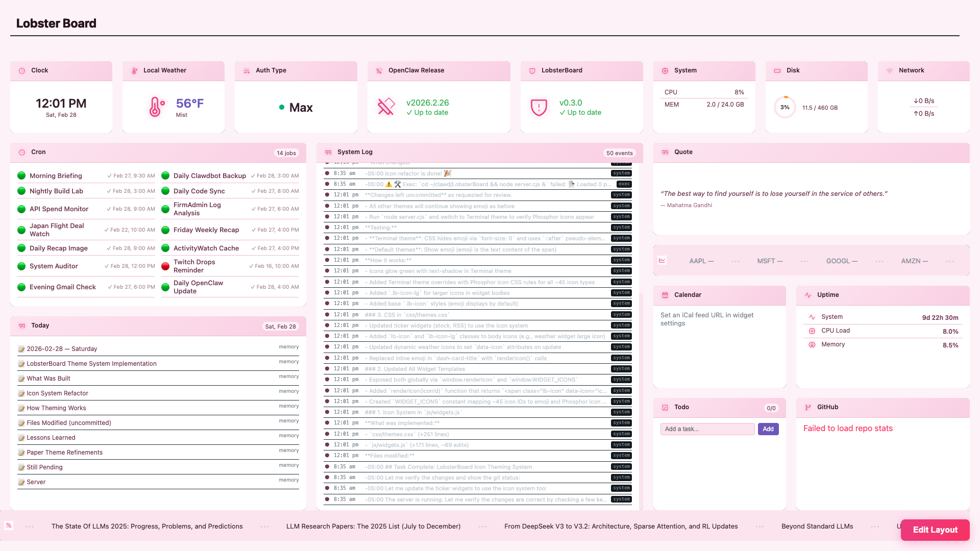This screenshot has height=551, width=980.
Task: Click the Add a task input field
Action: click(707, 429)
